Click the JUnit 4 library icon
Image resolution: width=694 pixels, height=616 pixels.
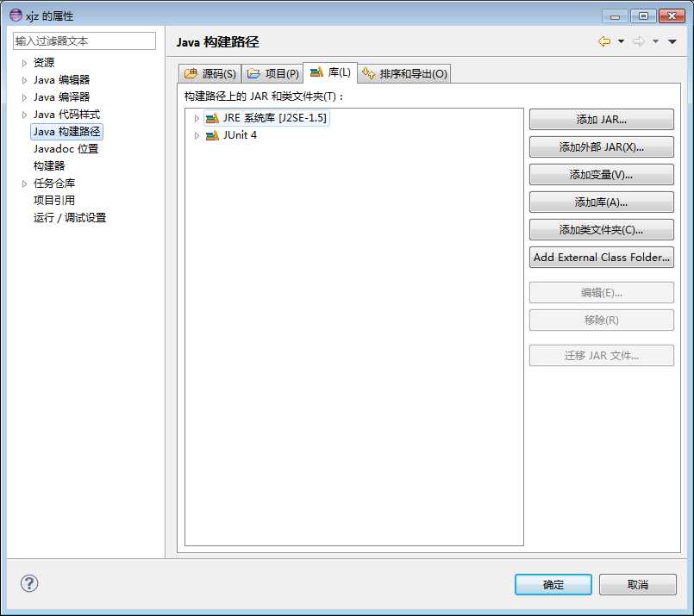click(x=212, y=135)
